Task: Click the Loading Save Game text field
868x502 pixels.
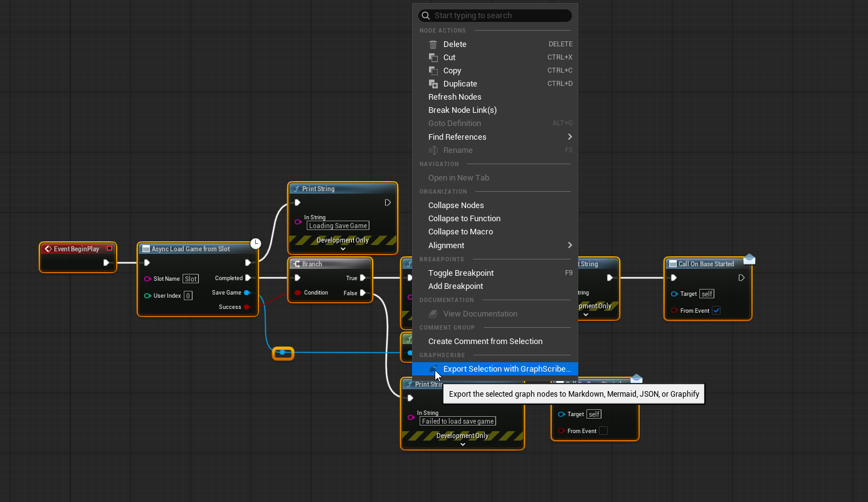Action: point(338,226)
